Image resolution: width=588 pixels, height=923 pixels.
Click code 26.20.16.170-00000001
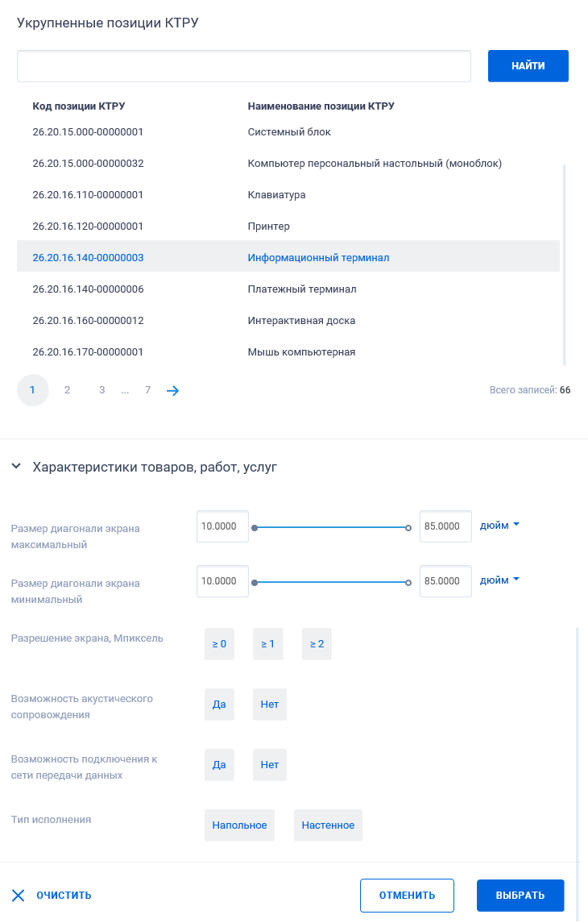coord(89,352)
